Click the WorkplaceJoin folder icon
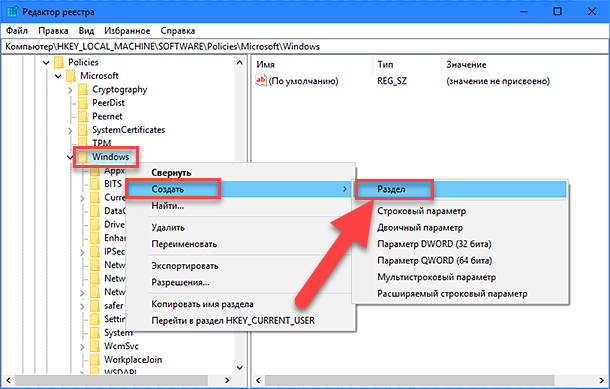 coord(95,359)
